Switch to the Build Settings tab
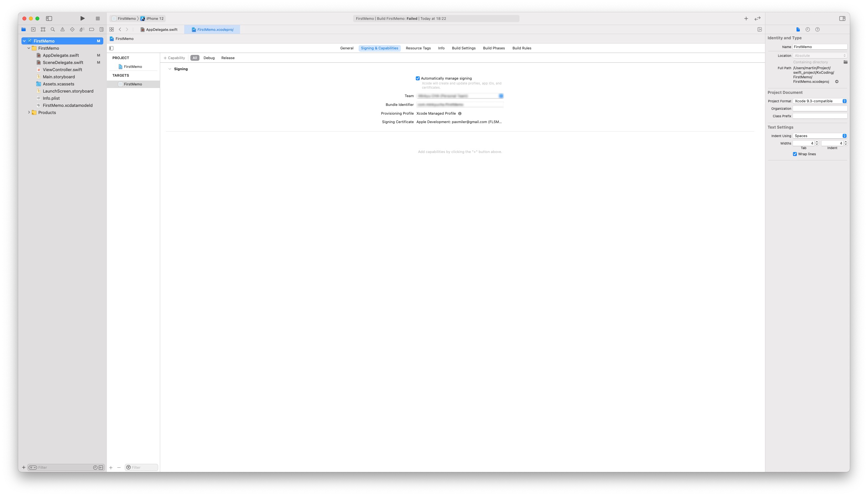Screen dimensions: 868x496 463,48
